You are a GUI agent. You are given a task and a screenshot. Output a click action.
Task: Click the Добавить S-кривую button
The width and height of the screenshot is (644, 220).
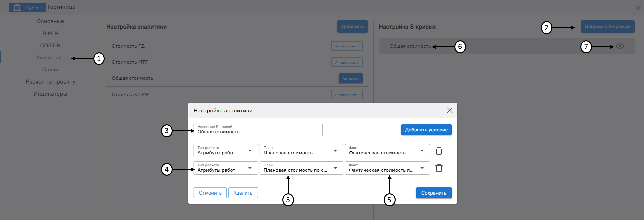tap(607, 27)
